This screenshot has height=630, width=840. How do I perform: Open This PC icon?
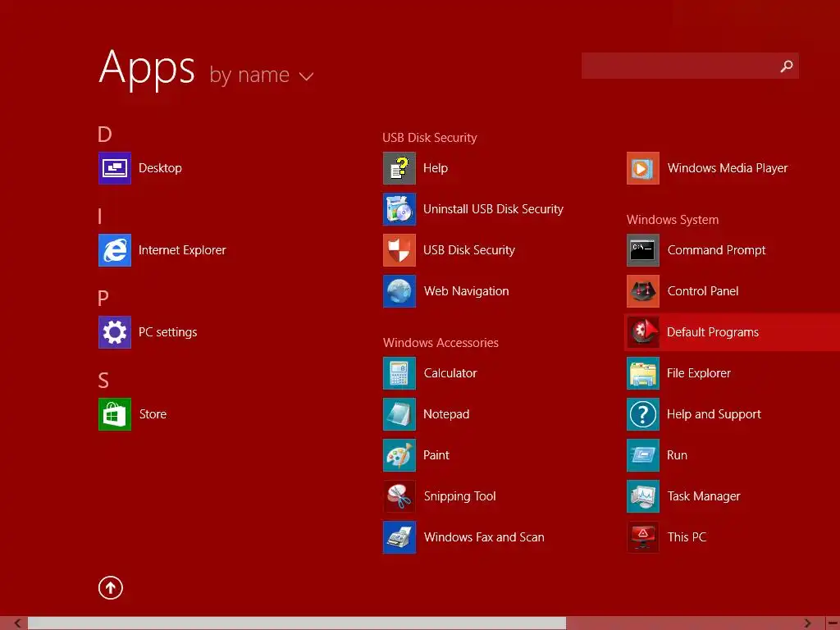point(643,537)
